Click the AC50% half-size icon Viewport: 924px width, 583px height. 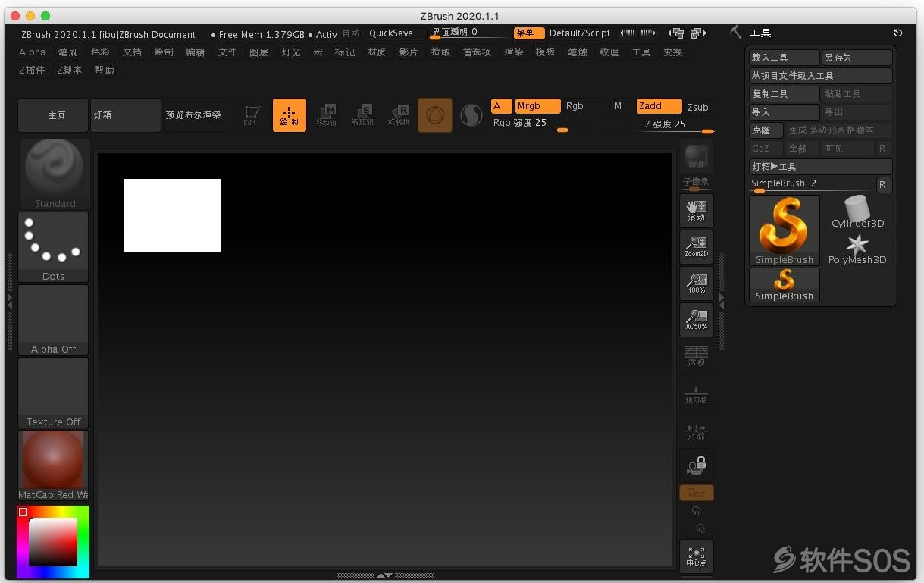697,320
